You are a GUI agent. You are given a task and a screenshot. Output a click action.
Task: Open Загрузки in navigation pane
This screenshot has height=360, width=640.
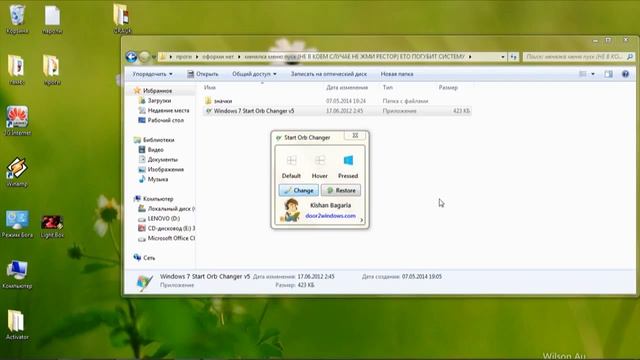point(159,100)
